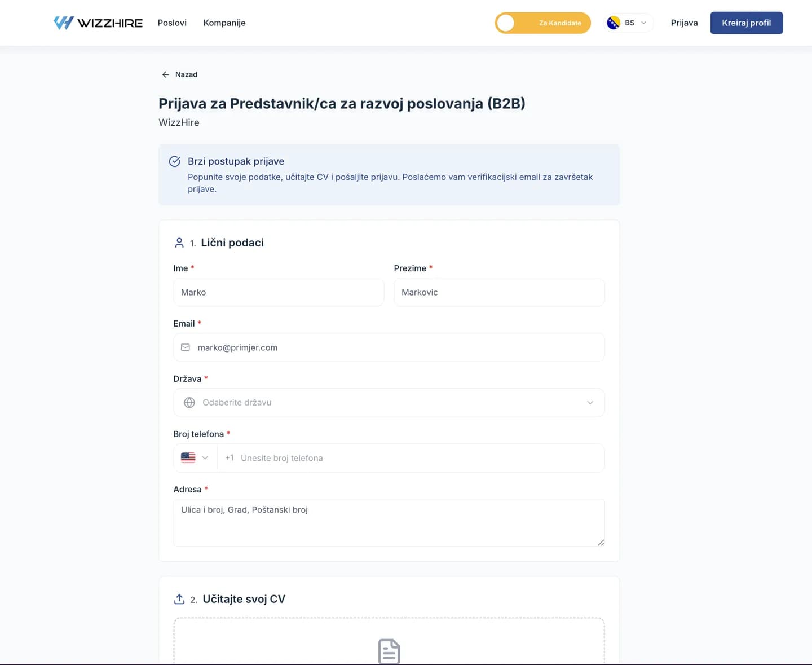
Task: Click the person icon beside Lični podaci
Action: (179, 243)
